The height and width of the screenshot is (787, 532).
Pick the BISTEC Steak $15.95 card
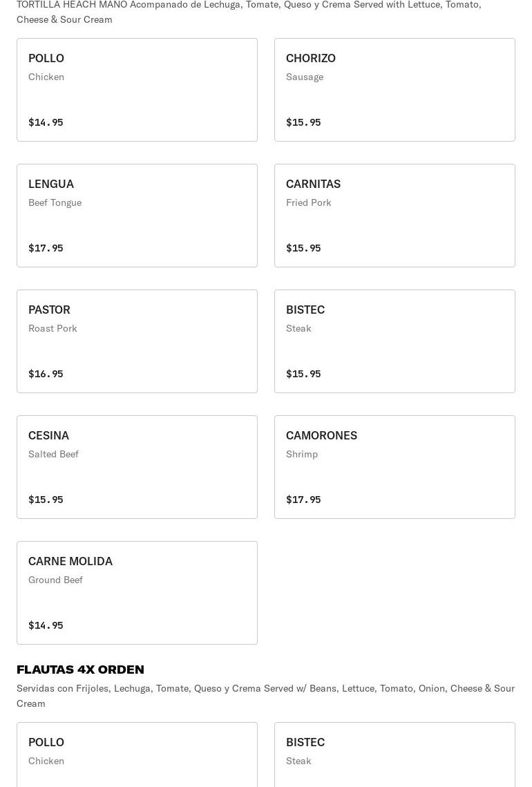pyautogui.click(x=395, y=341)
